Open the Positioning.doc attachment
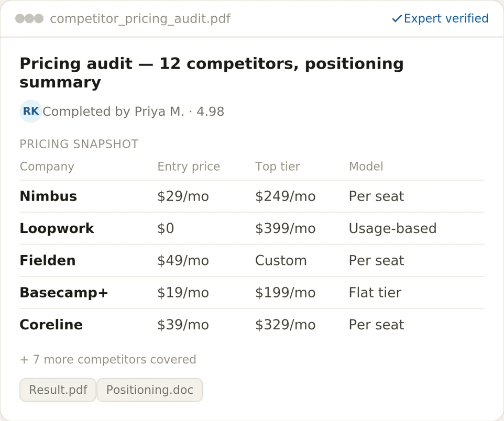The width and height of the screenshot is (504, 421). [x=150, y=390]
